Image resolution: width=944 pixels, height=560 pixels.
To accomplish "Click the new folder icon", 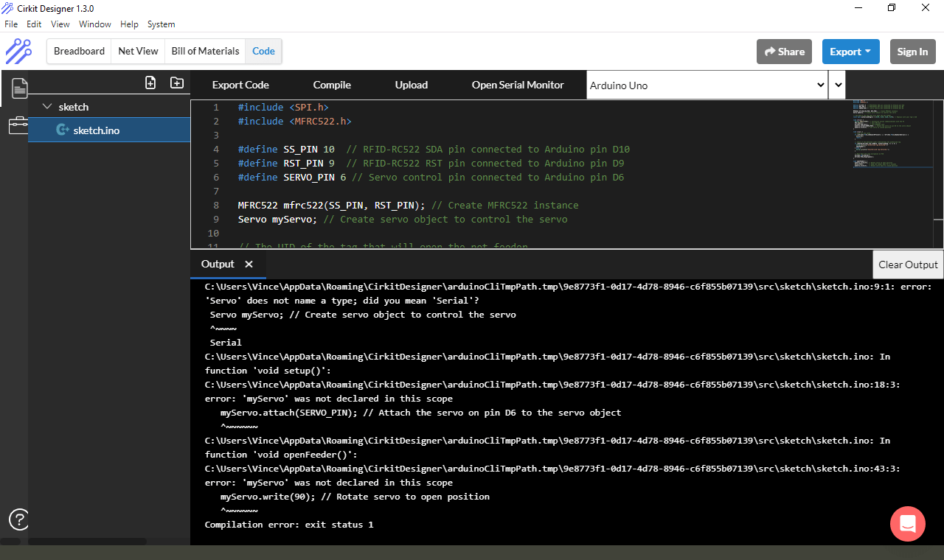I will 177,83.
